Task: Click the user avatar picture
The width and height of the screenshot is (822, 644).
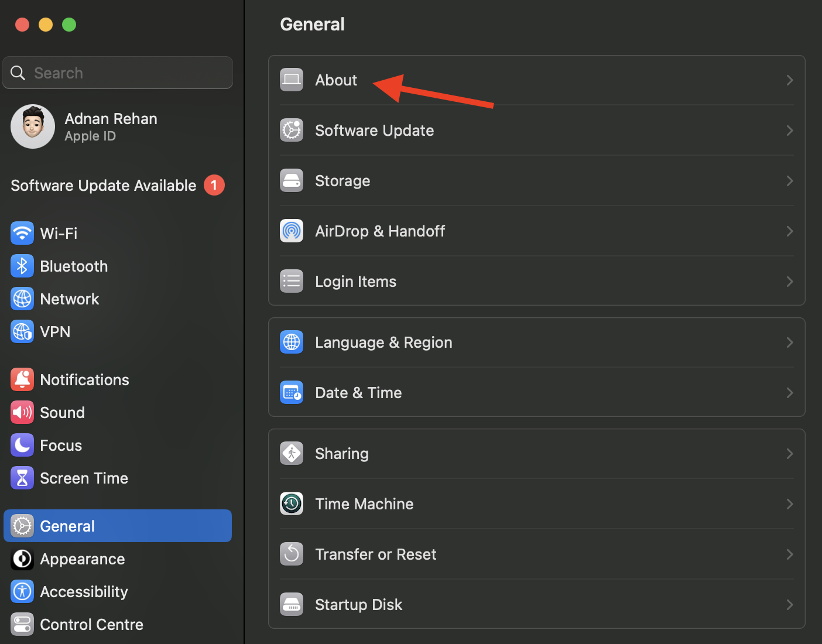Action: click(33, 126)
